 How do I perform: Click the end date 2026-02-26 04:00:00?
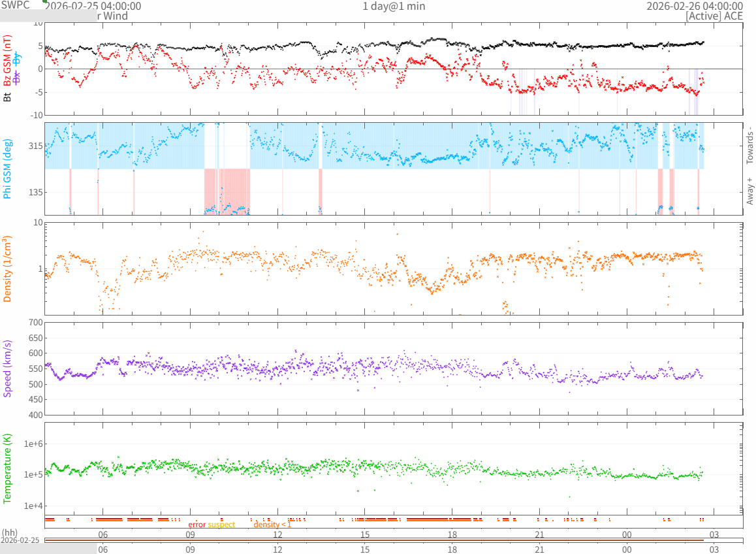[x=694, y=6]
